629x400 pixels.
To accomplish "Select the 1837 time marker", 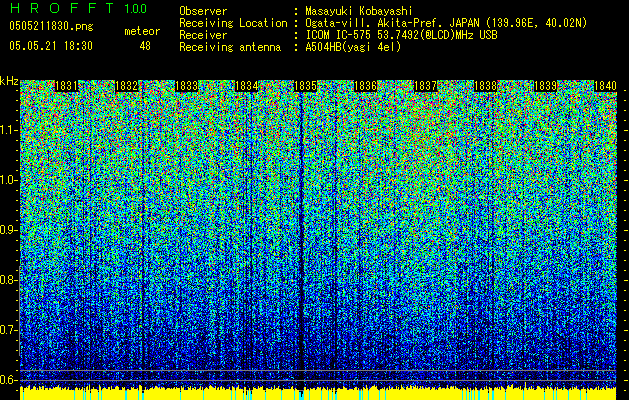I will click(425, 86).
